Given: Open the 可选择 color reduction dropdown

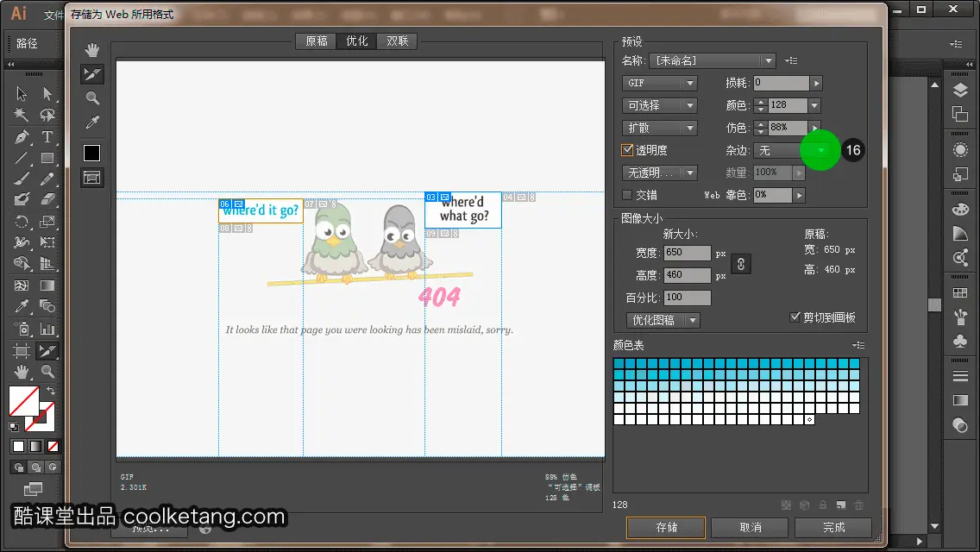Looking at the screenshot, I should [659, 105].
